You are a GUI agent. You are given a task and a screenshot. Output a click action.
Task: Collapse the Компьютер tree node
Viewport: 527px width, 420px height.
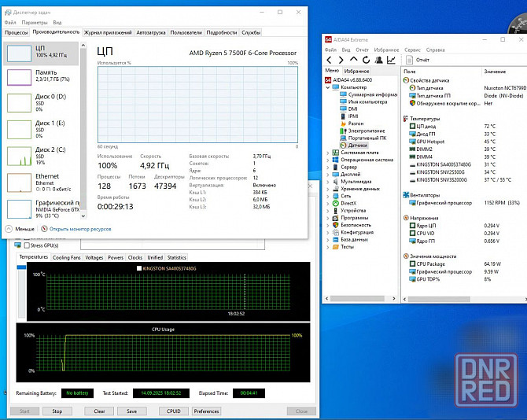pyautogui.click(x=326, y=87)
